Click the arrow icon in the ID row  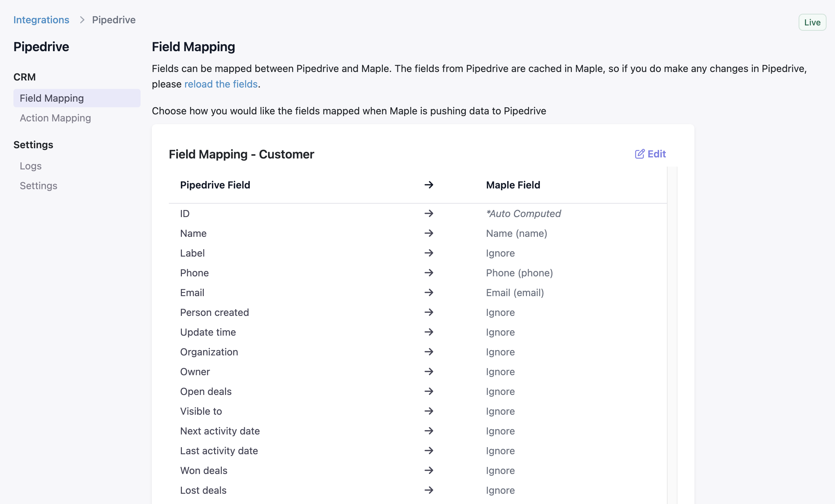point(429,214)
